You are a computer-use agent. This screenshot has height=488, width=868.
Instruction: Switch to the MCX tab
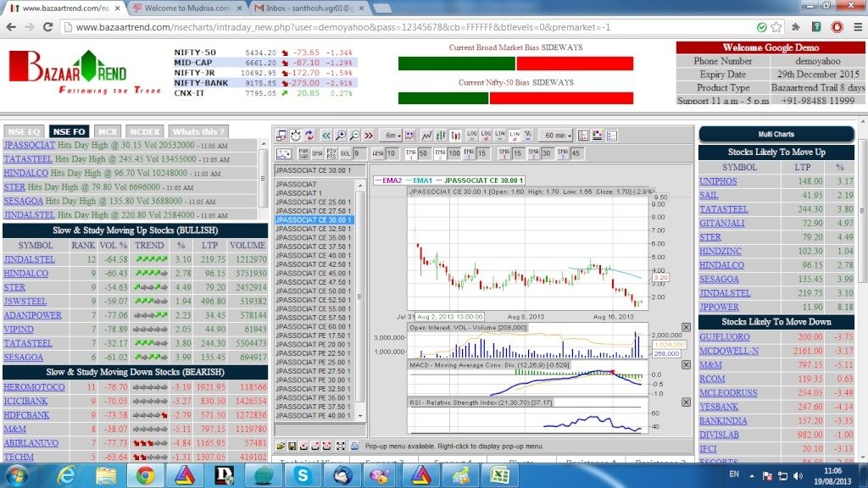click(108, 131)
